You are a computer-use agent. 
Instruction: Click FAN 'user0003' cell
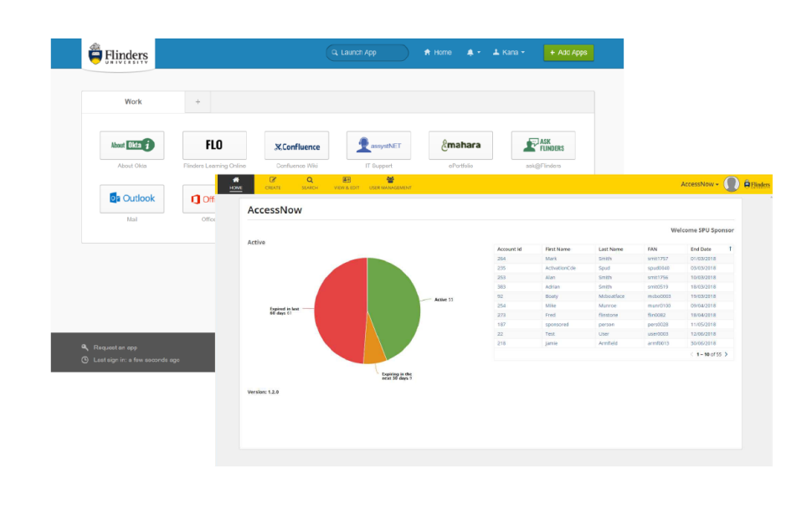tap(658, 334)
